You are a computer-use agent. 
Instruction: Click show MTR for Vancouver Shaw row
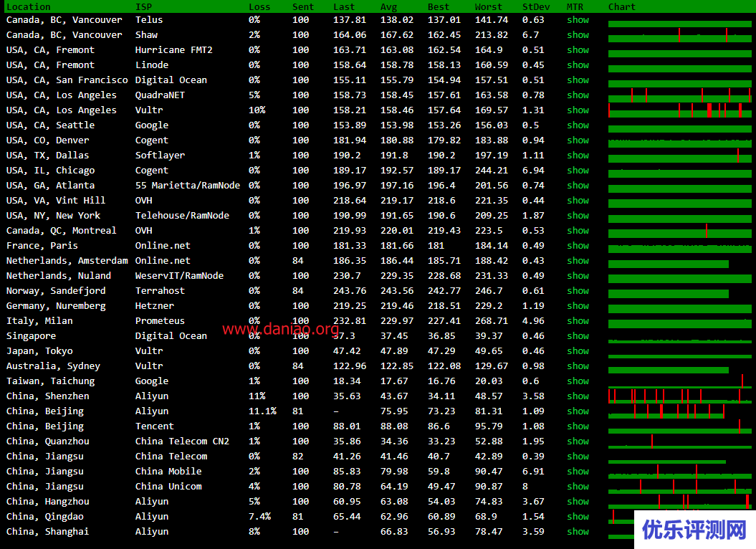point(578,34)
